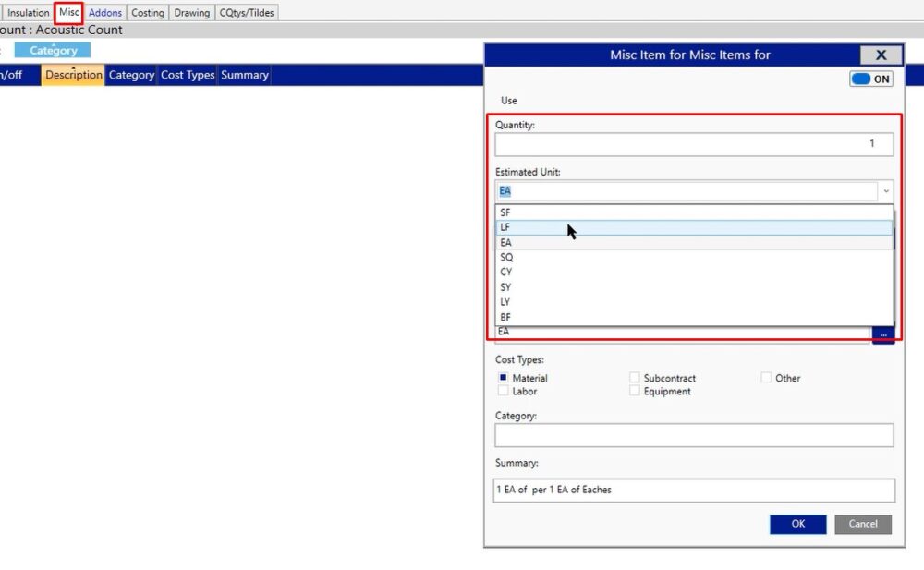This screenshot has width=924, height=570.
Task: Toggle the ON switch off
Action: [x=871, y=79]
